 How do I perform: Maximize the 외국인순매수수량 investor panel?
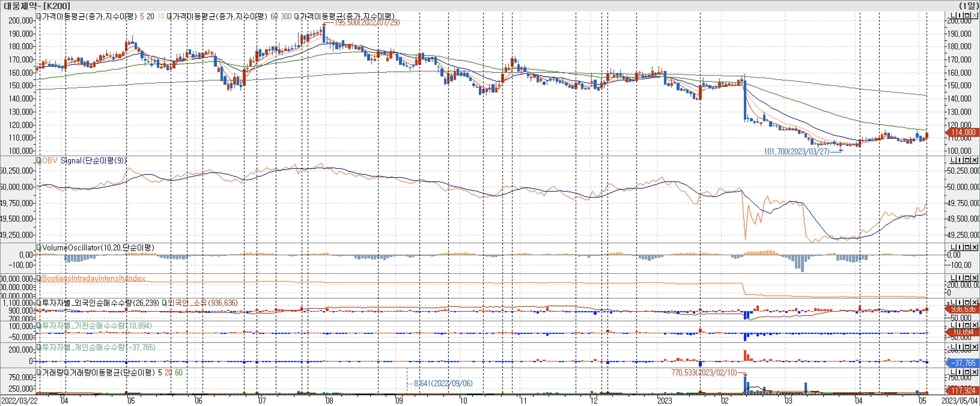(x=967, y=303)
